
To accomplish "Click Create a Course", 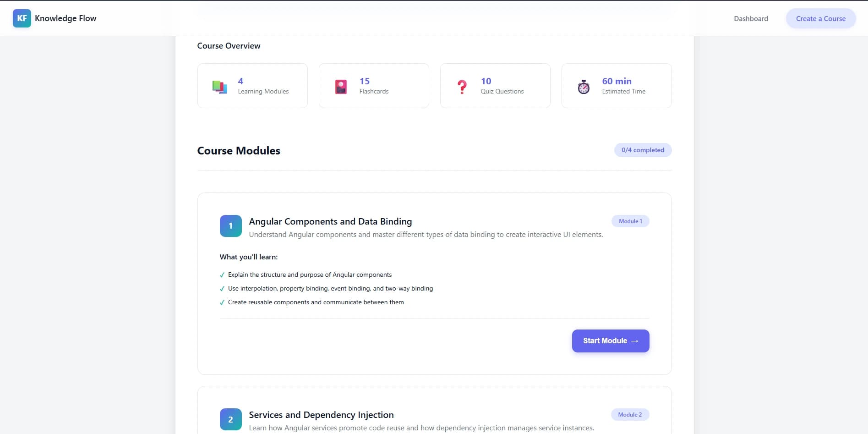I will 820,18.
